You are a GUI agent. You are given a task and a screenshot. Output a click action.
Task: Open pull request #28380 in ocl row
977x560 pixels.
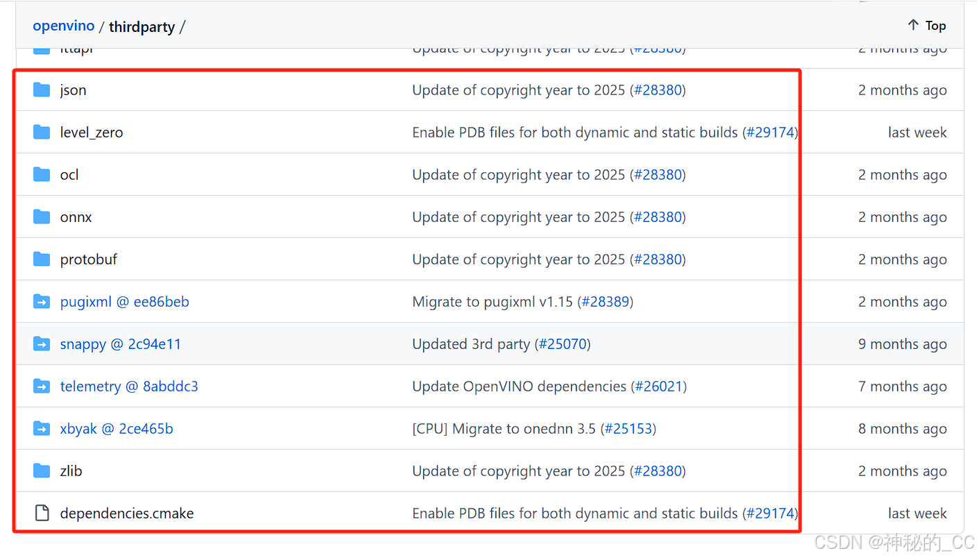tap(658, 175)
